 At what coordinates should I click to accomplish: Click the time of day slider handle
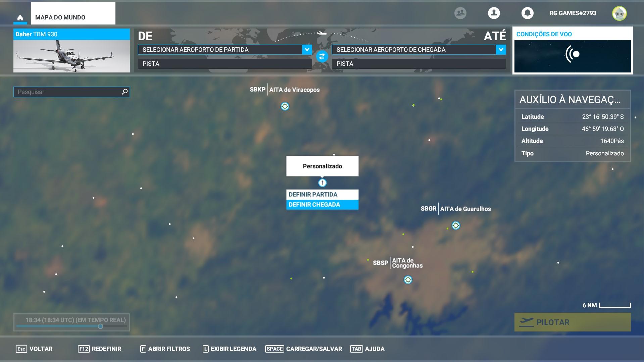click(100, 326)
